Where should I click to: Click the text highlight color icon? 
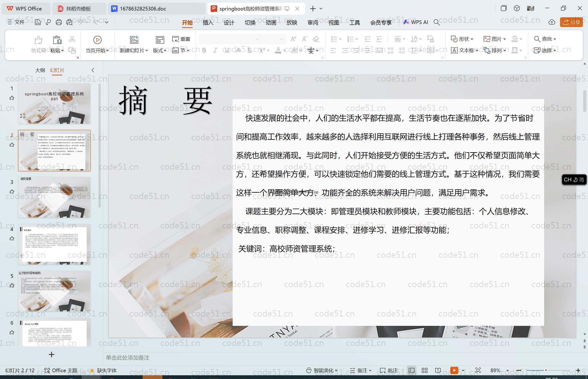(x=294, y=50)
